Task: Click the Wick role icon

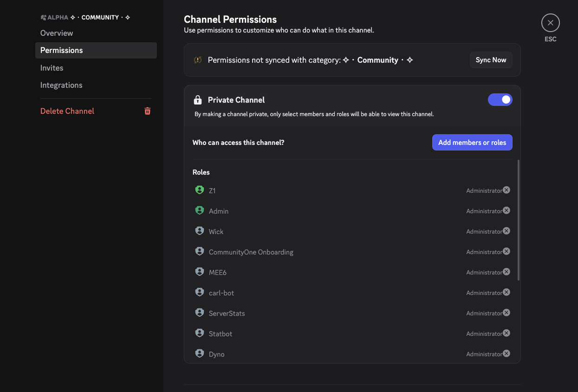Action: pyautogui.click(x=199, y=231)
